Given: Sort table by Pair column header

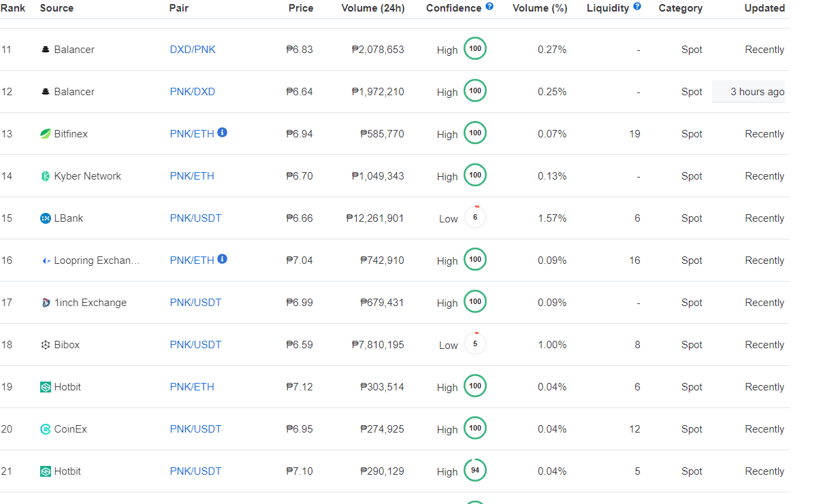Looking at the screenshot, I should coord(179,8).
